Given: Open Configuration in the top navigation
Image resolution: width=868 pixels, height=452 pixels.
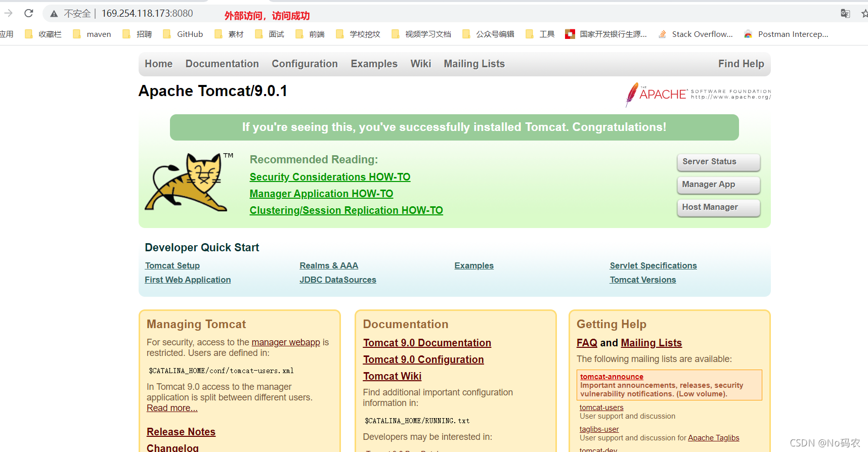Looking at the screenshot, I should point(305,64).
